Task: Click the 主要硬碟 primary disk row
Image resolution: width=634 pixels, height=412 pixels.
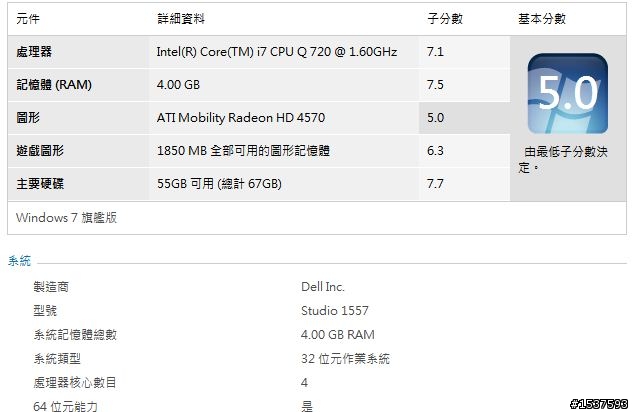Action: (259, 184)
